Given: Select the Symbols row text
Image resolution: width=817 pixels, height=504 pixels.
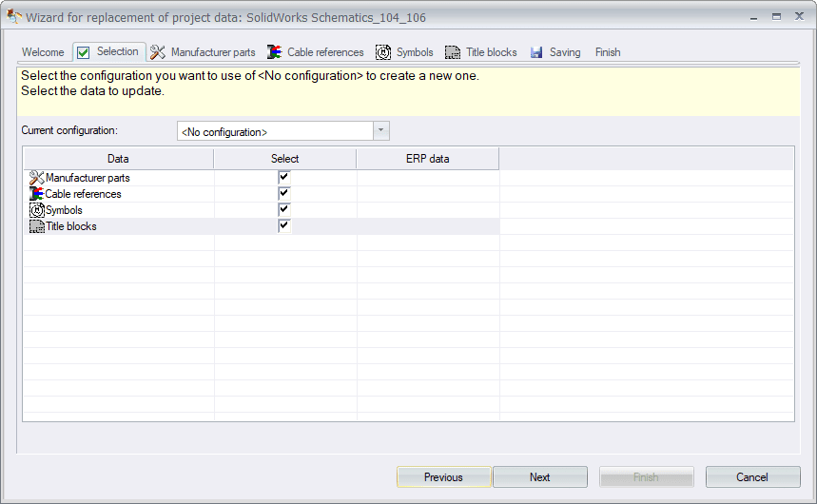Looking at the screenshot, I should [x=64, y=210].
